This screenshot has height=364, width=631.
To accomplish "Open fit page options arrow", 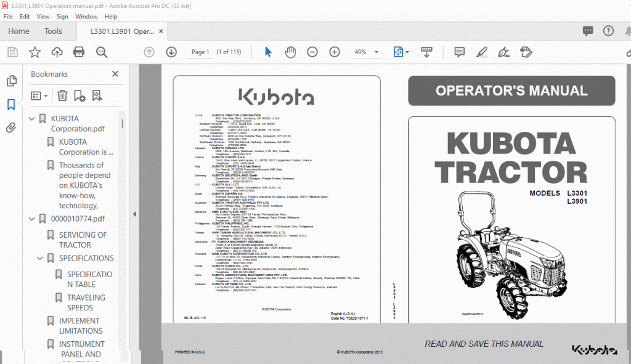I will coord(407,52).
